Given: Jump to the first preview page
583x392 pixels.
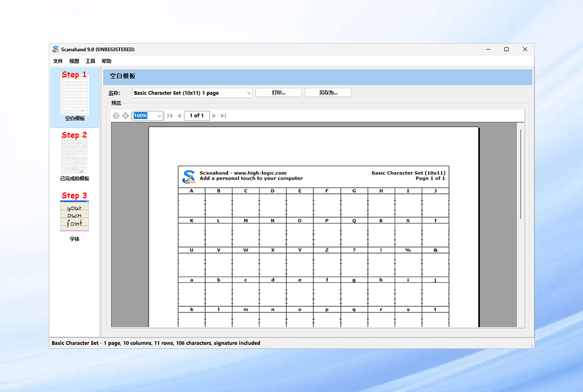Looking at the screenshot, I should pyautogui.click(x=170, y=115).
